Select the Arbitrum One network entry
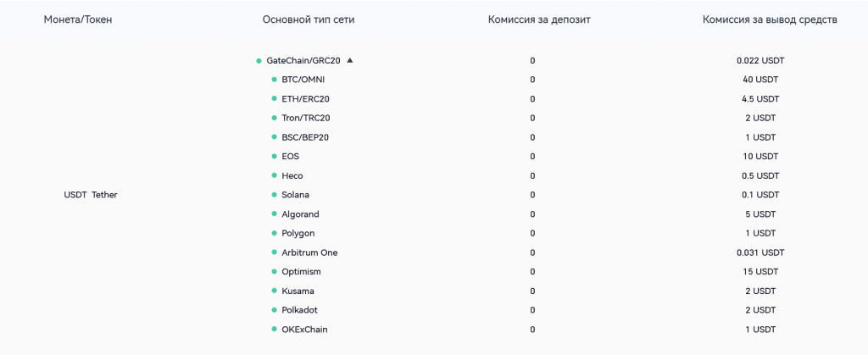 pos(309,252)
